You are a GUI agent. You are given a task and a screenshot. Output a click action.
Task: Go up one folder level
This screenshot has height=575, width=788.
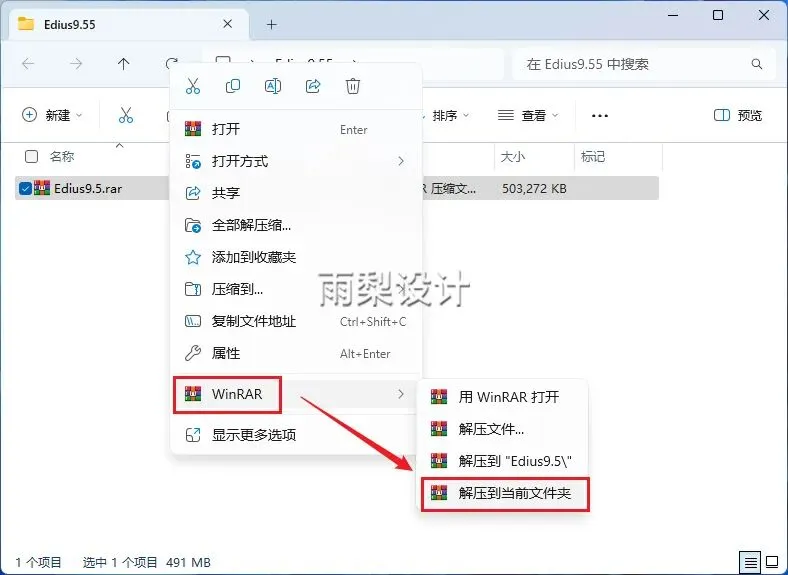123,64
